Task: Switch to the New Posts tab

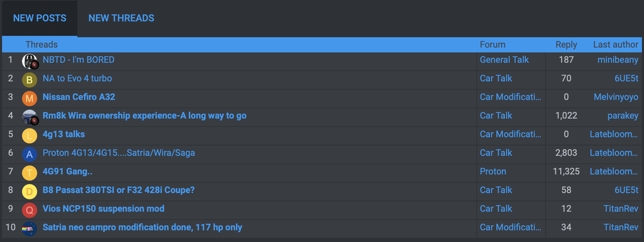Action: [x=40, y=19]
